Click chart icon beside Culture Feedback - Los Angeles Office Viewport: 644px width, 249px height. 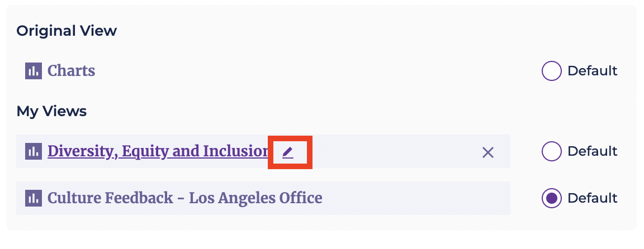pos(34,198)
